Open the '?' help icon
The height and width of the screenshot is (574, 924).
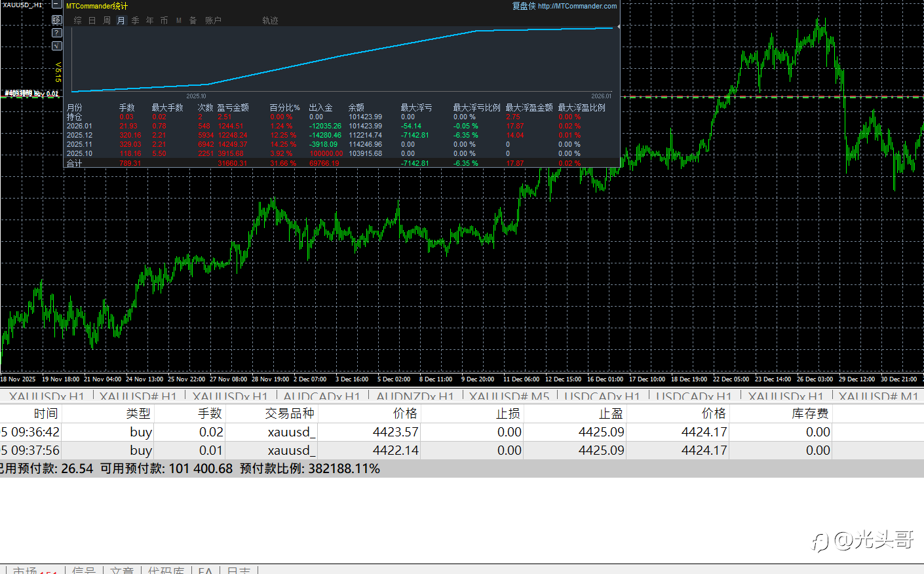(57, 33)
